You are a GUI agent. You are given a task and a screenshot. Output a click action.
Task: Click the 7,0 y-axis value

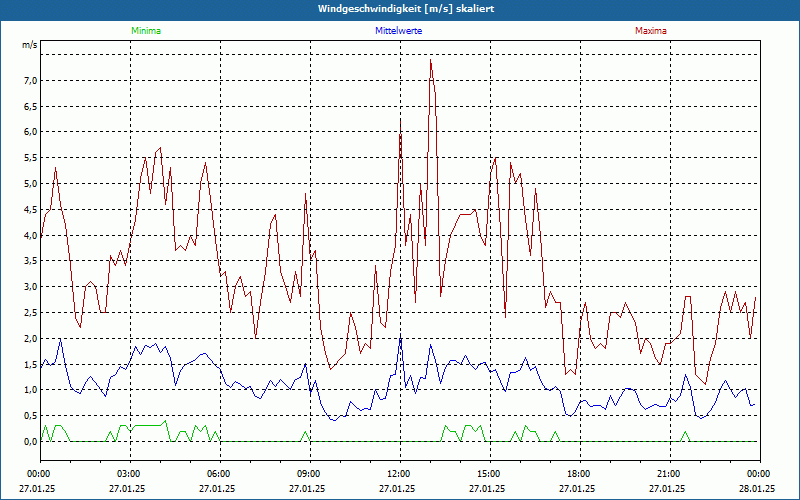click(30, 80)
